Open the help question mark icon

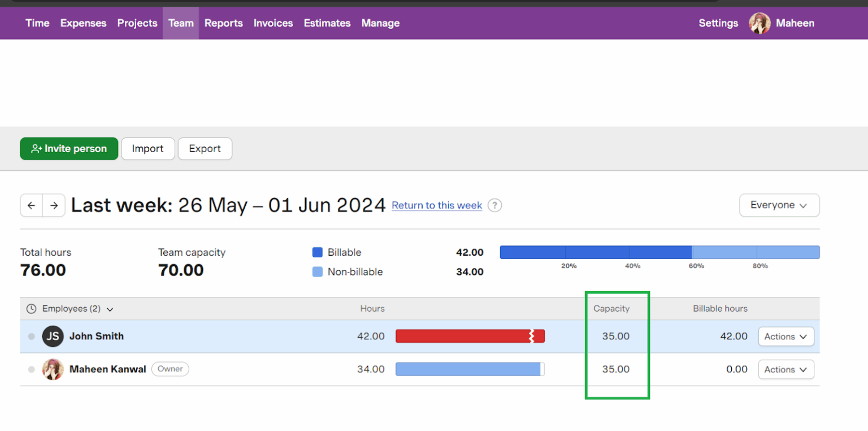click(494, 205)
